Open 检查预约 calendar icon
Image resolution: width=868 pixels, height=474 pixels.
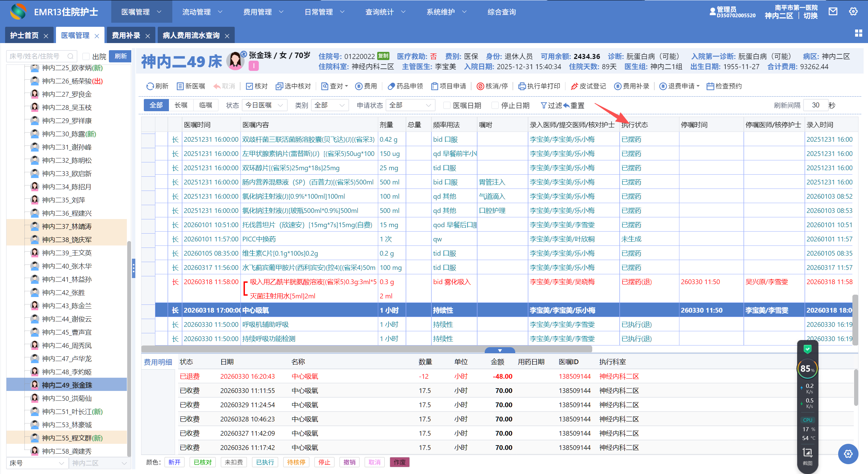tap(710, 86)
